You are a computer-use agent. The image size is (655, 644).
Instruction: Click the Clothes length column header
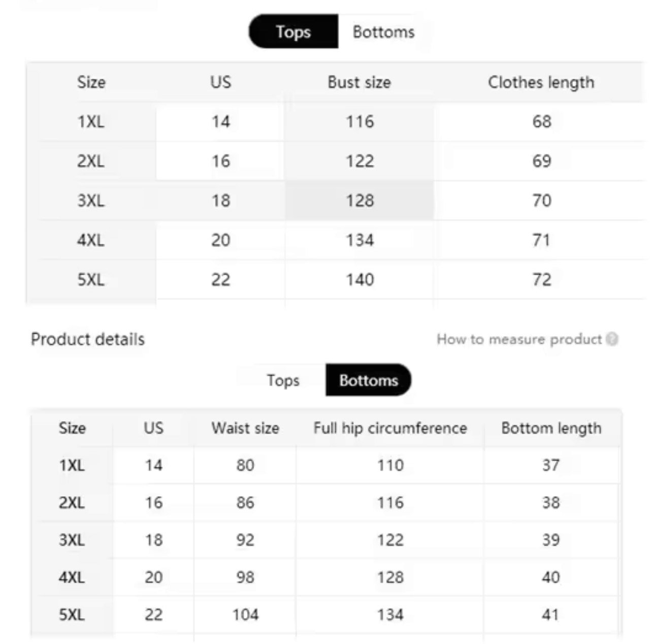click(541, 82)
